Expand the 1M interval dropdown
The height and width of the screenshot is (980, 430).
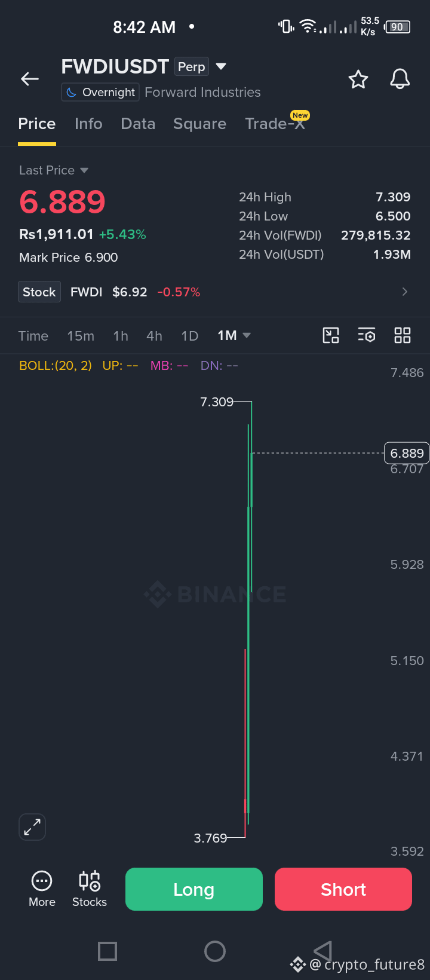click(234, 336)
